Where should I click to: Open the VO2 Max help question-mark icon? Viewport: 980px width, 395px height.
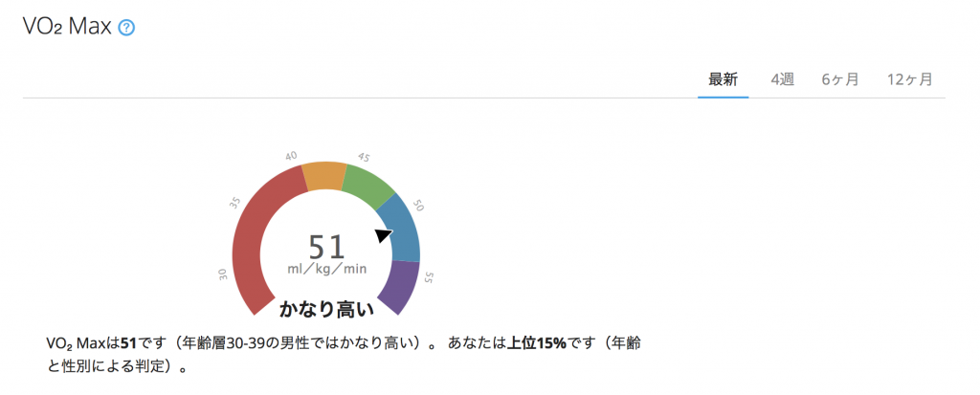pyautogui.click(x=127, y=28)
